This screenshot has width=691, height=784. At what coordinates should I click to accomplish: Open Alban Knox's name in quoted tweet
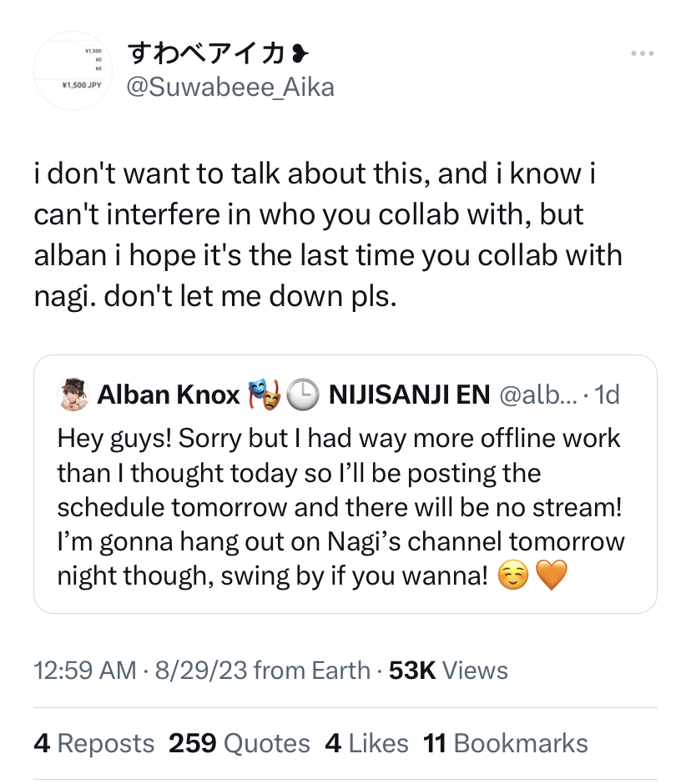pyautogui.click(x=169, y=395)
